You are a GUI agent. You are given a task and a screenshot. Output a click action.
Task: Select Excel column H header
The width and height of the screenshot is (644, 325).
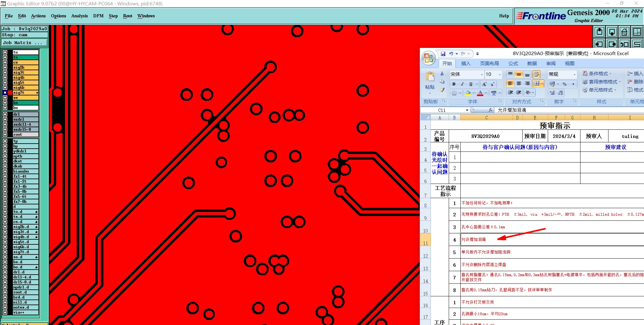click(x=594, y=118)
